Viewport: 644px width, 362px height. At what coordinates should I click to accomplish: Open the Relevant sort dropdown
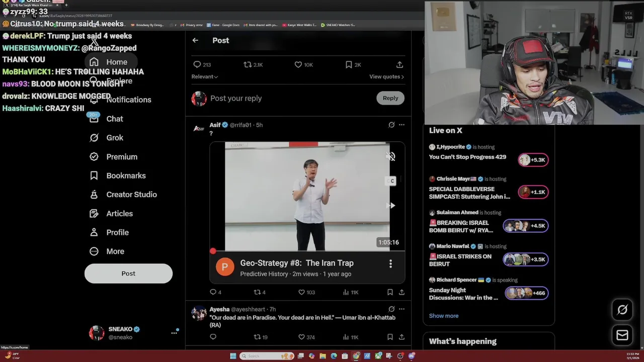click(205, 76)
